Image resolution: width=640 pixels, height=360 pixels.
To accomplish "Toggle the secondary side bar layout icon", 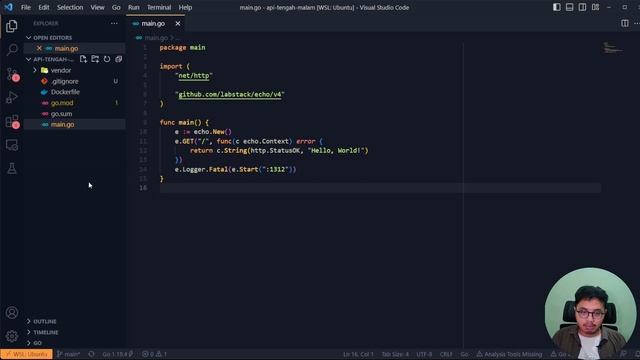I will [x=582, y=7].
